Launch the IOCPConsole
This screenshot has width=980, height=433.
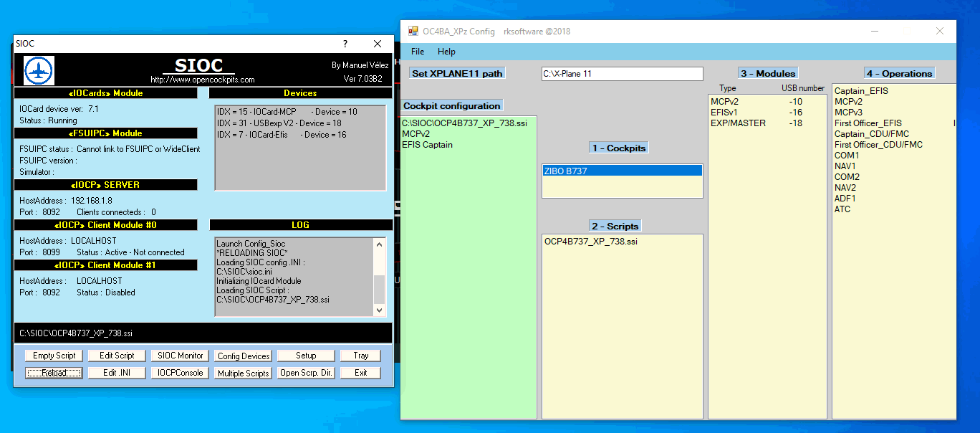pyautogui.click(x=179, y=372)
